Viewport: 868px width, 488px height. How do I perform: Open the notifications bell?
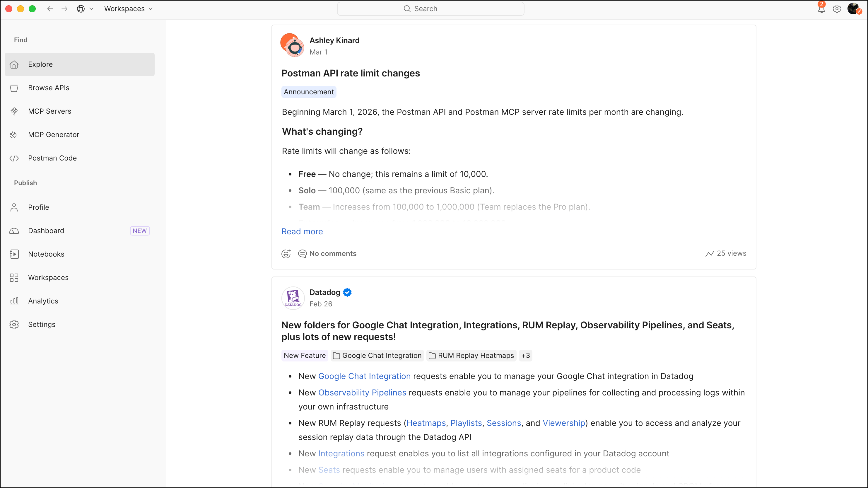coord(821,8)
